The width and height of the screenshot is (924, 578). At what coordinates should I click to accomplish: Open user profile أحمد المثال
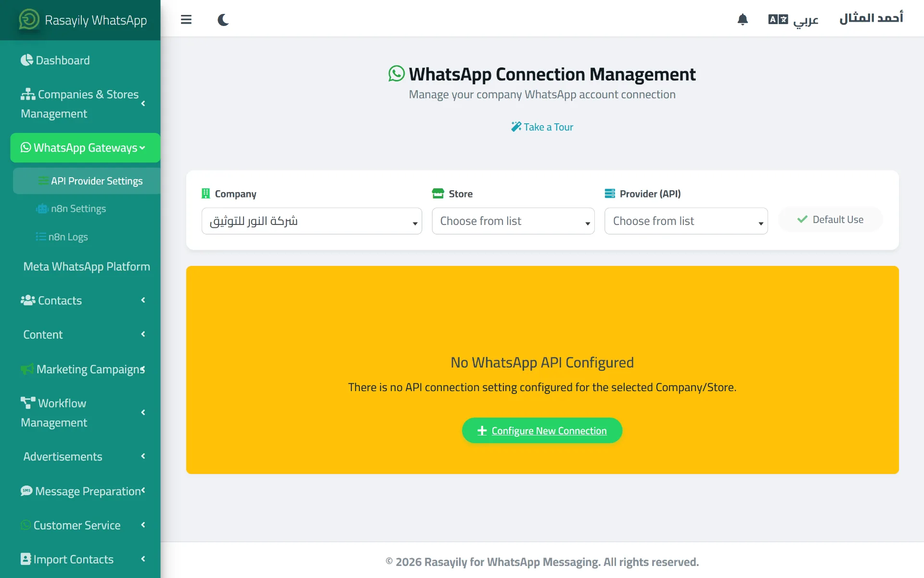point(871,18)
